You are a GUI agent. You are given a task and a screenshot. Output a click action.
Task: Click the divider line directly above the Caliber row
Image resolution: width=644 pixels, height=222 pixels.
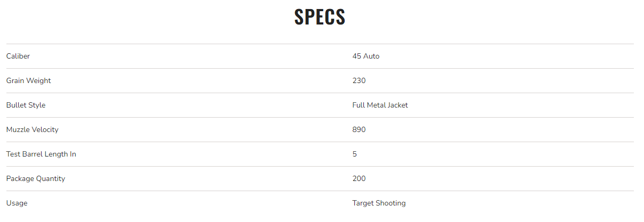tap(320, 44)
